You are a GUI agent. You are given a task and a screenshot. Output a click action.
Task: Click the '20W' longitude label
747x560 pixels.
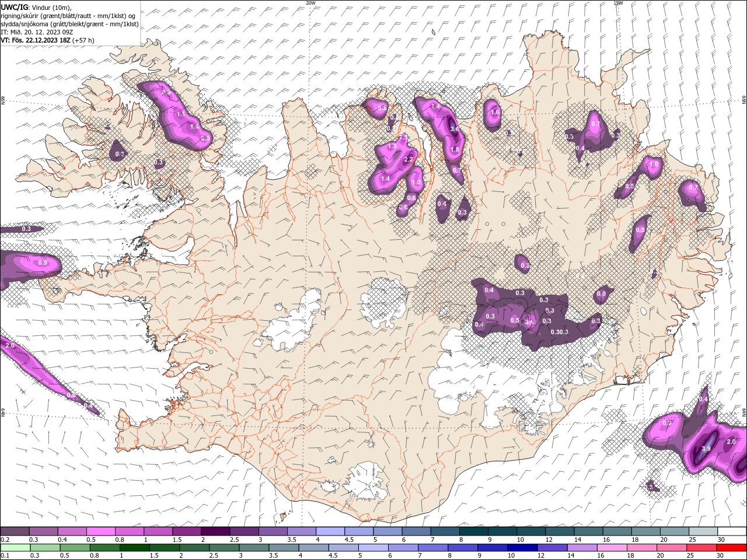(x=310, y=3)
